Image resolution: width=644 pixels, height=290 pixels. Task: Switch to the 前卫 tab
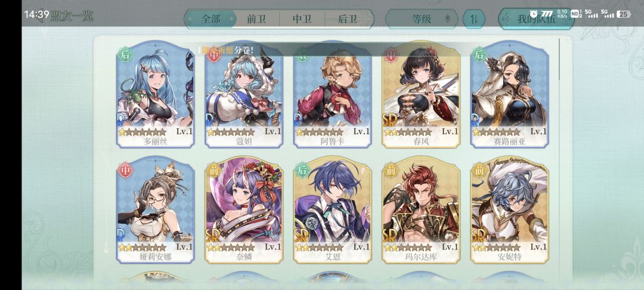click(x=256, y=19)
